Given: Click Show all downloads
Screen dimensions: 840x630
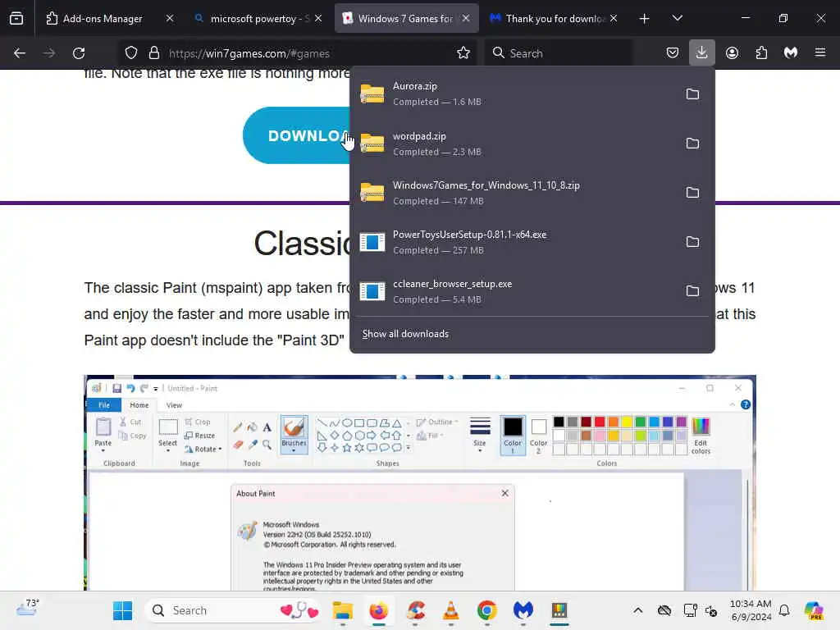Looking at the screenshot, I should click(405, 334).
